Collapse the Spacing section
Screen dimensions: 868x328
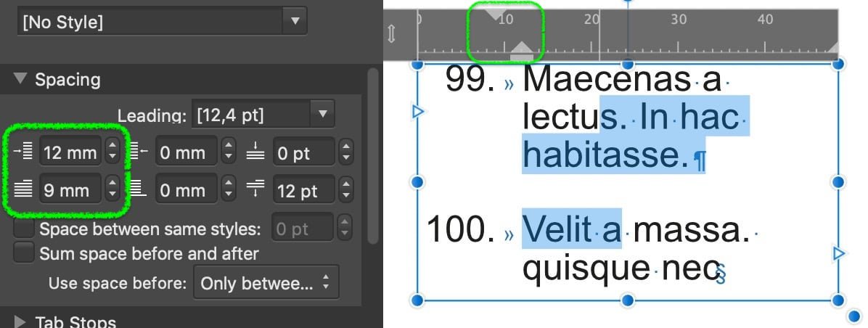tap(20, 79)
